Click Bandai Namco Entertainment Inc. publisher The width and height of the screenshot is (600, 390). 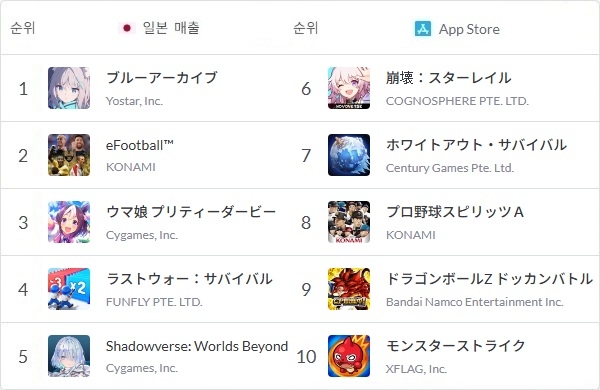tap(474, 302)
